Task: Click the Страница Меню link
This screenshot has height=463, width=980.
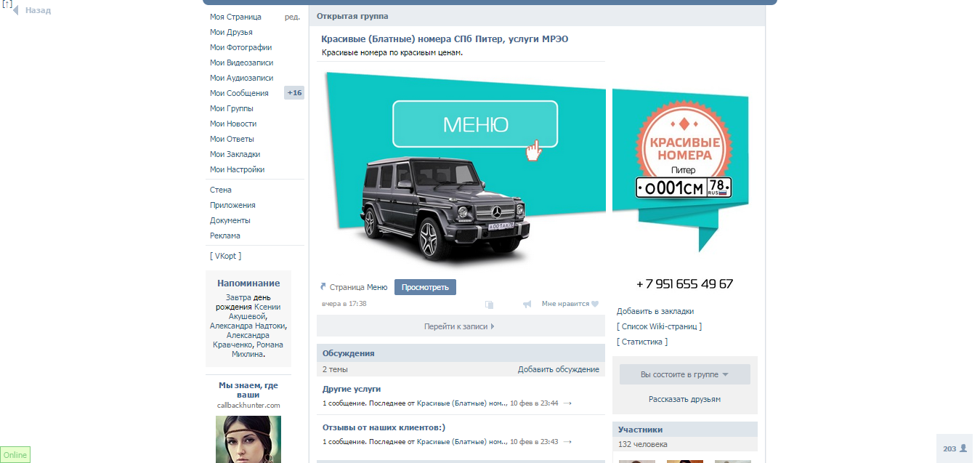Action: (358, 287)
